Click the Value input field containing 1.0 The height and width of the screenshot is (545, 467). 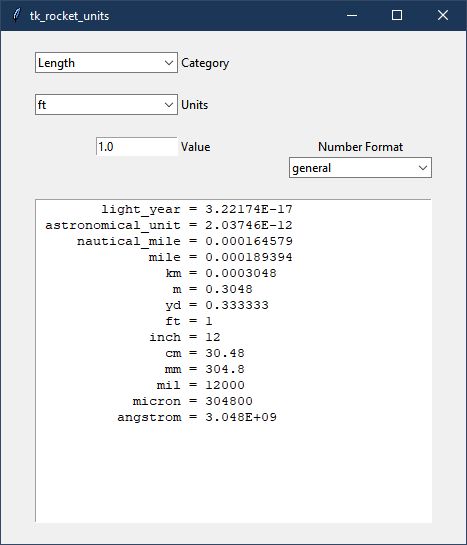click(x=137, y=147)
